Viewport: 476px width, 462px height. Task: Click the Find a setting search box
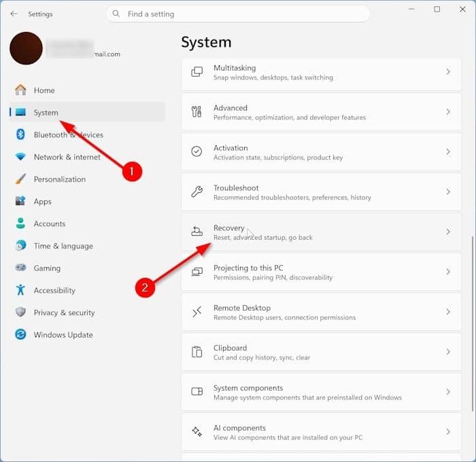tap(238, 14)
